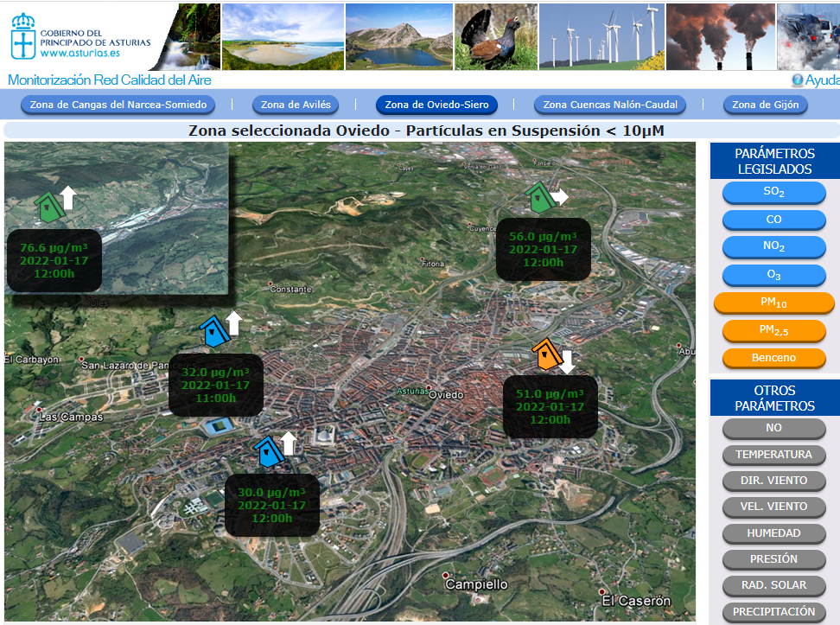
Task: Choose the PM2,5 parameter
Action: point(773,329)
